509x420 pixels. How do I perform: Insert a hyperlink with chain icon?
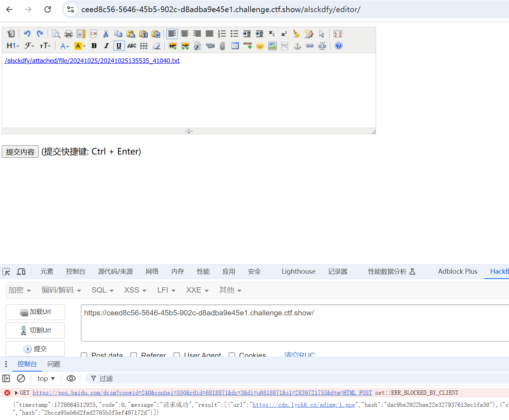pos(310,46)
